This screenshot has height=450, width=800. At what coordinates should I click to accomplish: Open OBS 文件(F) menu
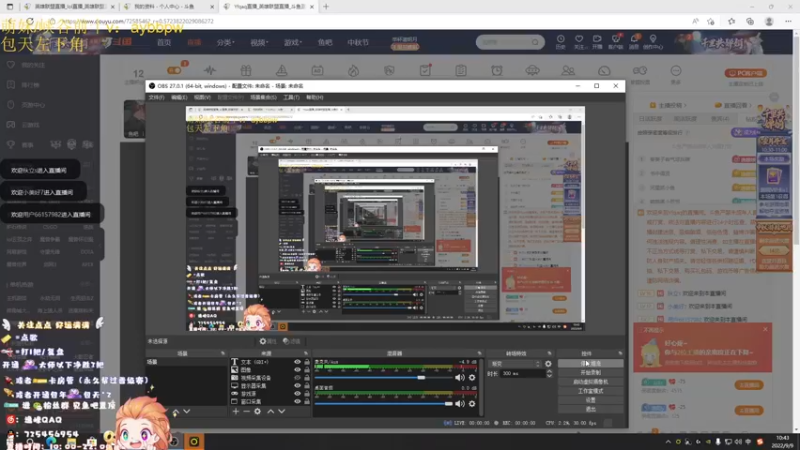tap(156, 97)
